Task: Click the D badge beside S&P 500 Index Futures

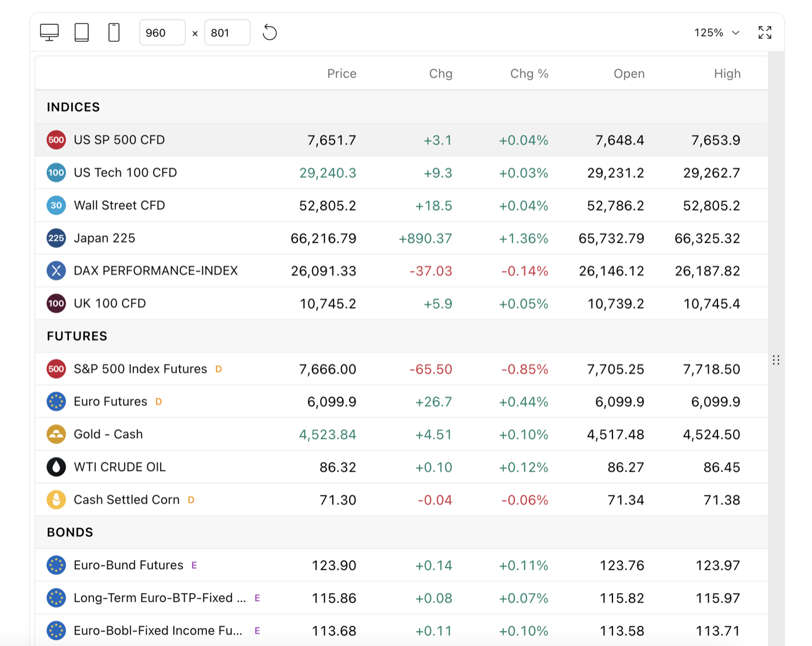Action: 219,369
